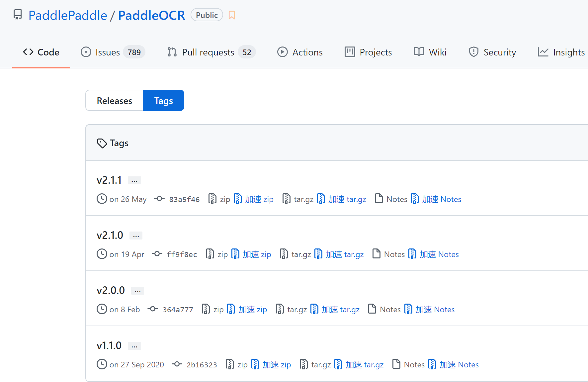Open the Projects tab
This screenshot has width=588, height=382.
pyautogui.click(x=368, y=52)
